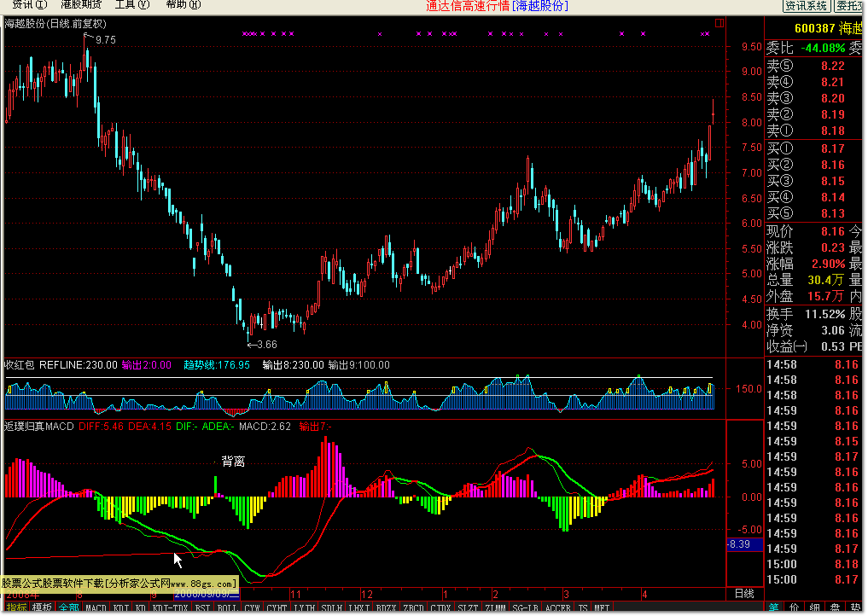Viewport: 868px width, 616px height.
Task: Click the 委托 button at top right
Action: [849, 6]
